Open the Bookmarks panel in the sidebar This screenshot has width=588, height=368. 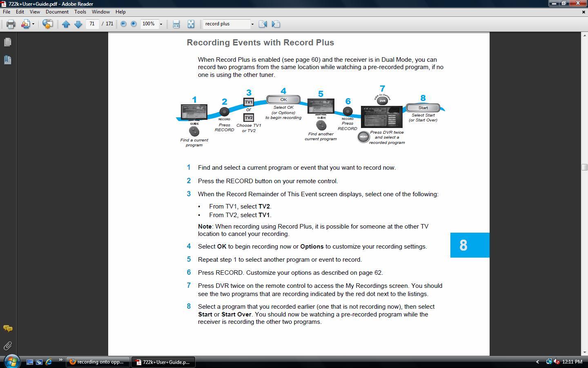(x=7, y=60)
